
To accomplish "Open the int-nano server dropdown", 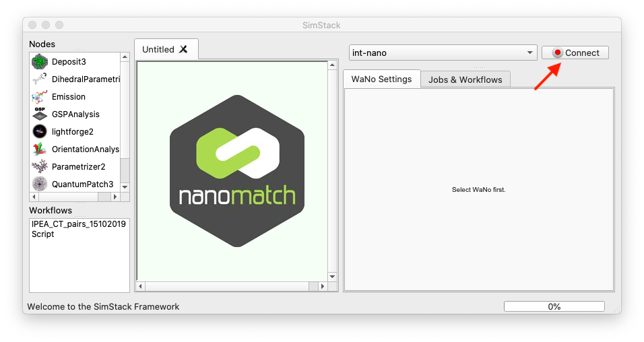I will 443,53.
